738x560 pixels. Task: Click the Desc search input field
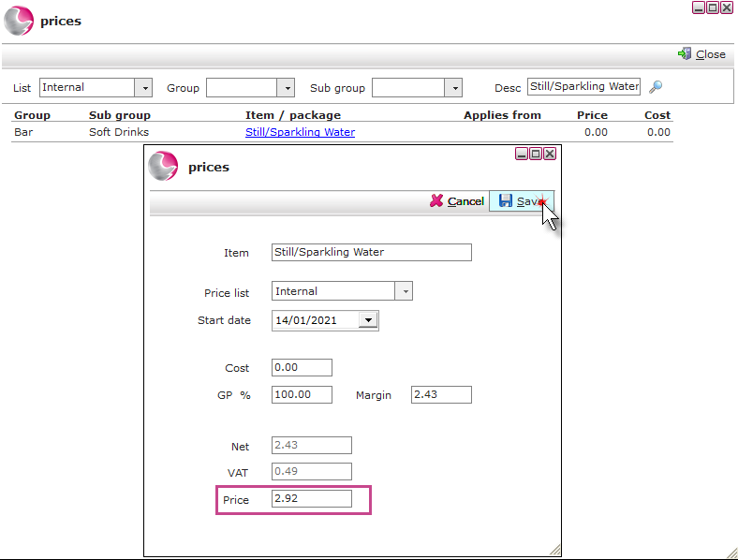tap(583, 86)
